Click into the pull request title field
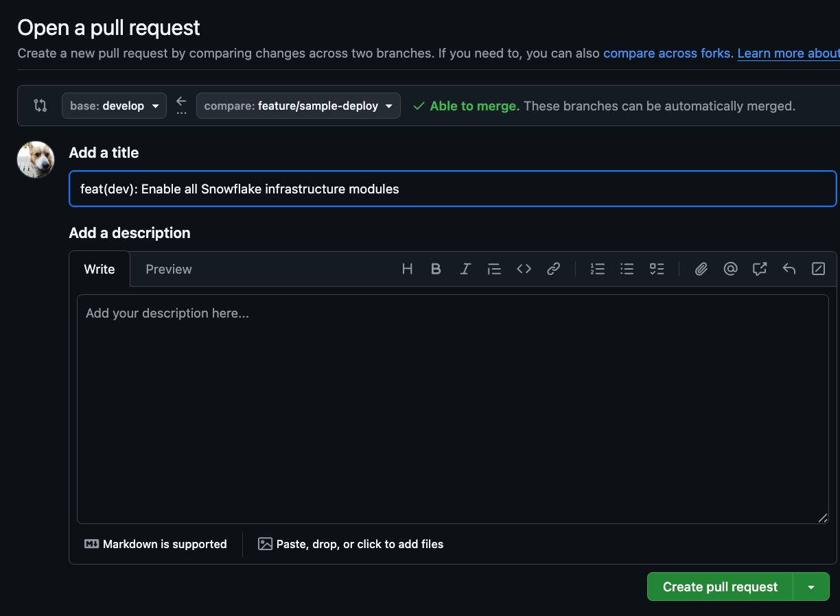The width and height of the screenshot is (840, 616). (x=452, y=189)
